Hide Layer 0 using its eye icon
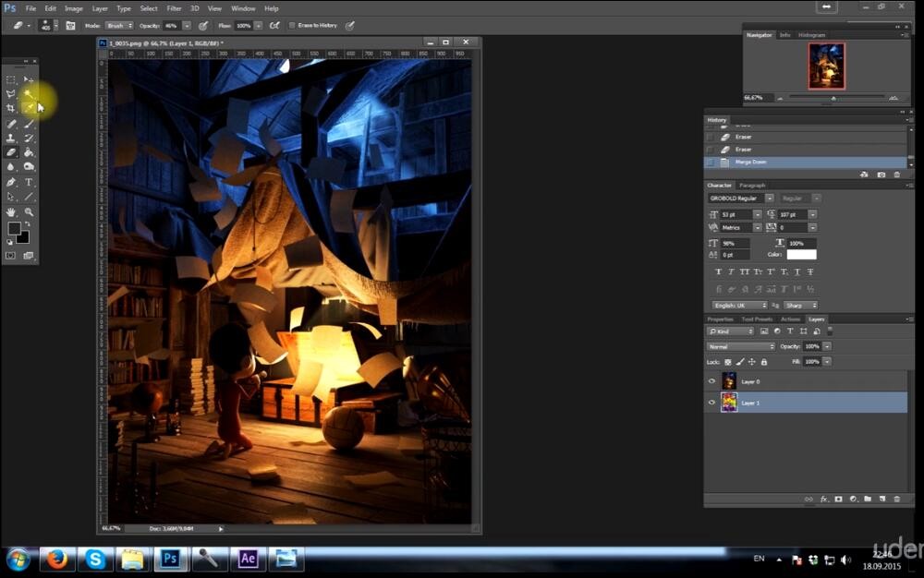 tap(711, 381)
